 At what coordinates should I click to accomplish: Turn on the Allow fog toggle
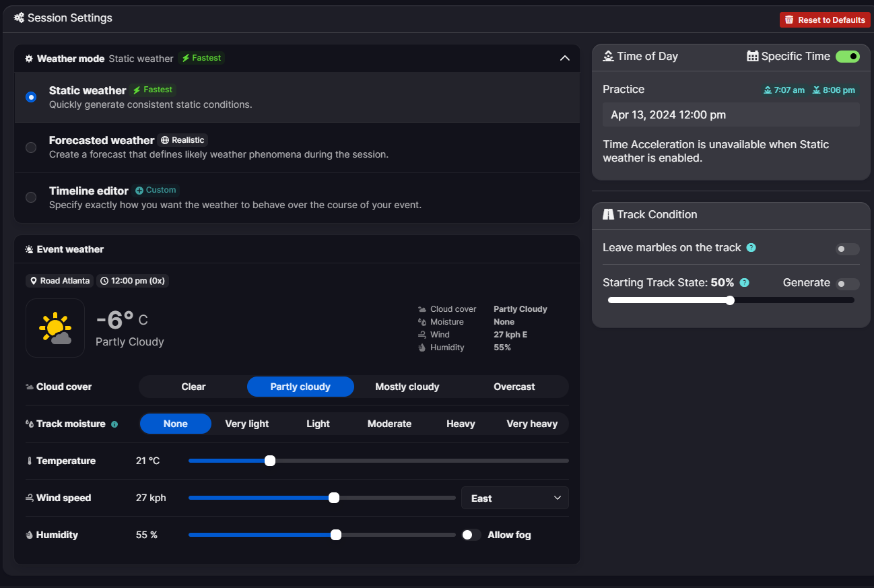[471, 535]
